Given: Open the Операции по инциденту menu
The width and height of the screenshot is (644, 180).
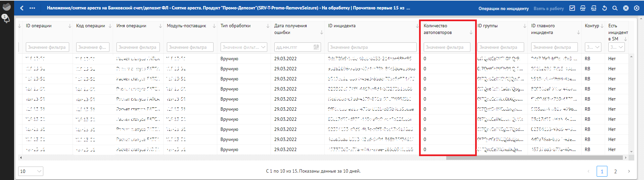Looking at the screenshot, I should tap(503, 8).
